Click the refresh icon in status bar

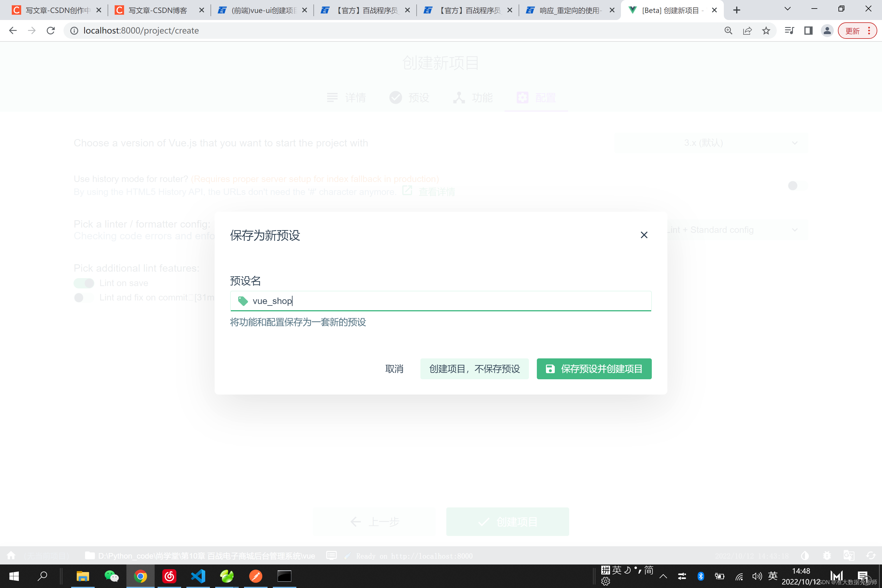[871, 555]
